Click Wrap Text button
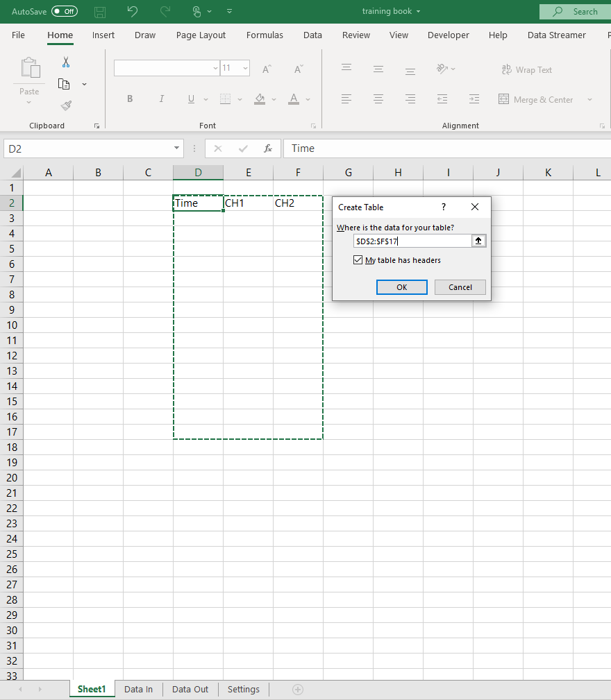This screenshot has height=700, width=611. coord(527,69)
